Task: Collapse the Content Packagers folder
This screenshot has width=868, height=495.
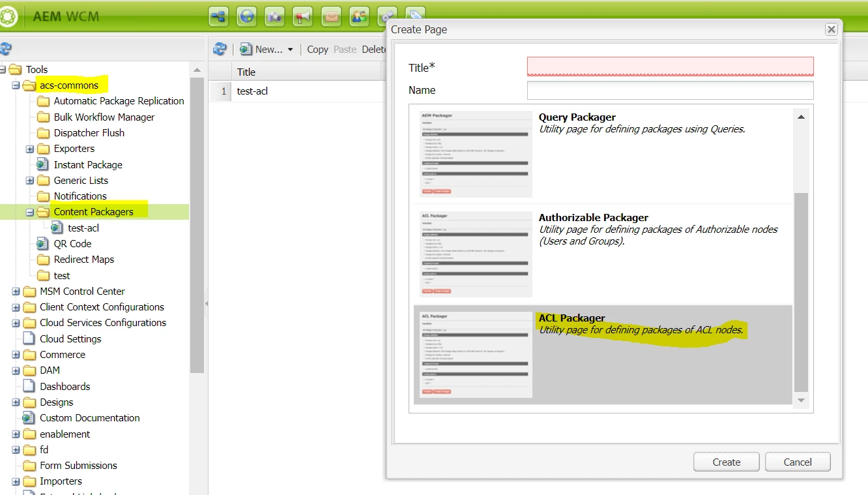Action: pos(30,212)
